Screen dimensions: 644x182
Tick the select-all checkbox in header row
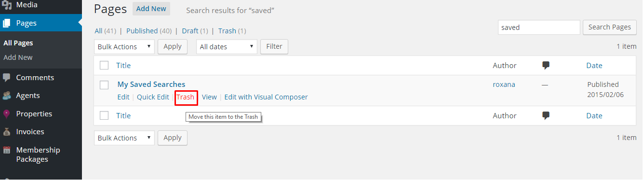click(104, 65)
